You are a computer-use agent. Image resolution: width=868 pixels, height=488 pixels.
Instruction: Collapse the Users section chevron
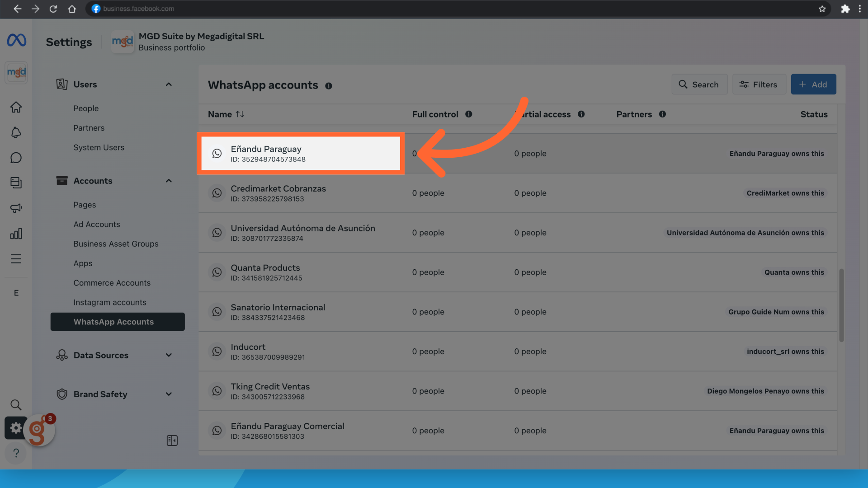point(169,84)
